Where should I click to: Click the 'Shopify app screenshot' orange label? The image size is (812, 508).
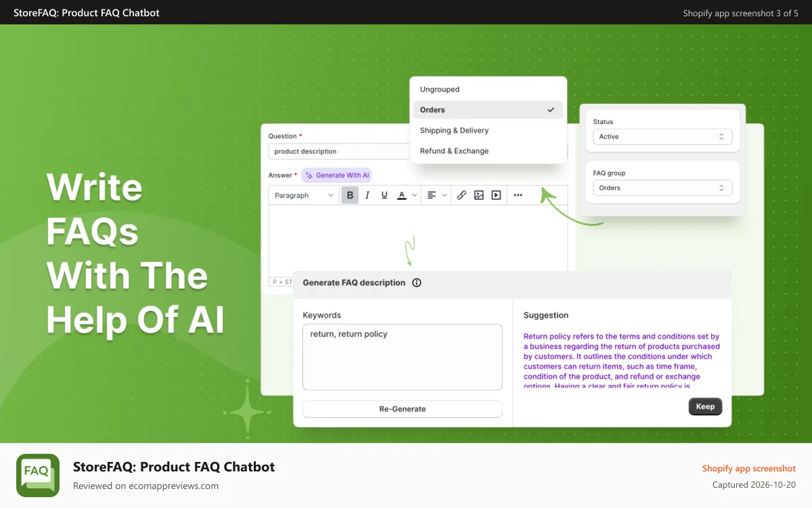pos(749,469)
